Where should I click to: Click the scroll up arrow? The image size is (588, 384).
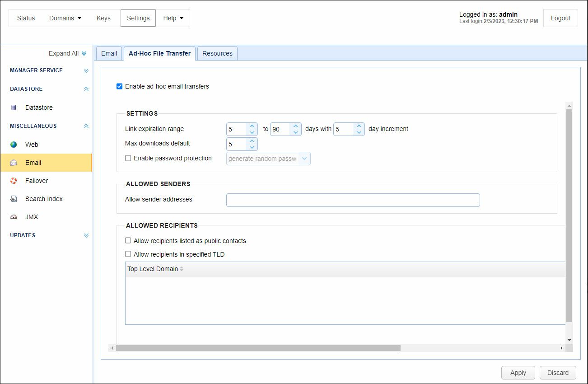coord(569,106)
